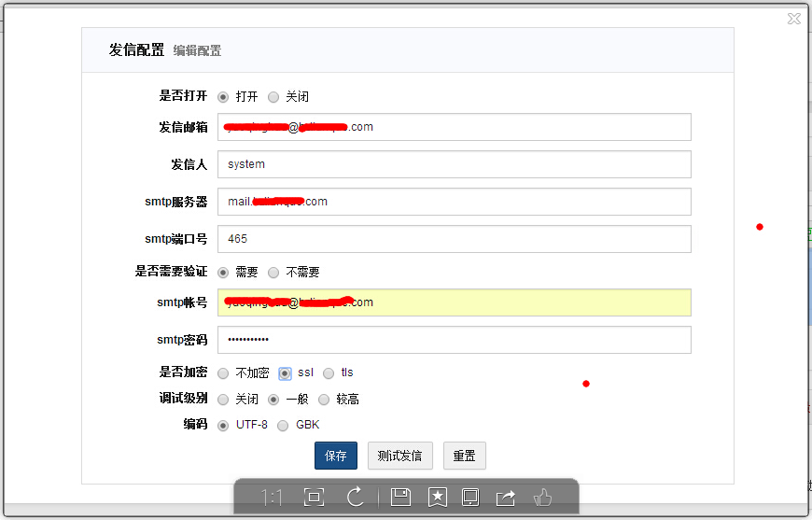Click the smtp服务器 input field
Image resolution: width=812 pixels, height=520 pixels.
tap(455, 202)
